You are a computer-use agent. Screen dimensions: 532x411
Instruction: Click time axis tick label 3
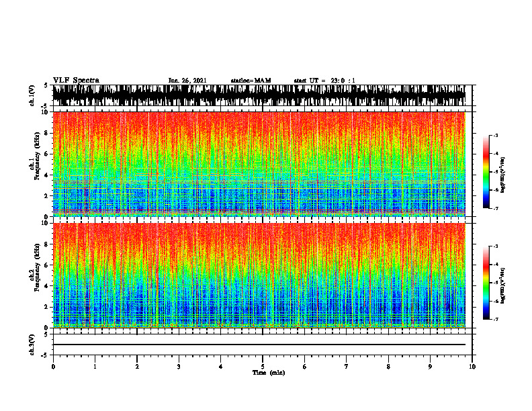tap(179, 367)
